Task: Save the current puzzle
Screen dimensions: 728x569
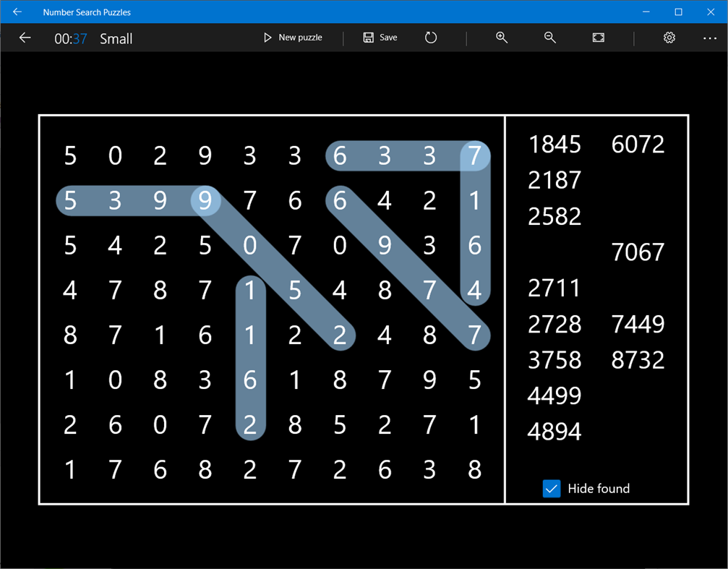Action: point(380,38)
